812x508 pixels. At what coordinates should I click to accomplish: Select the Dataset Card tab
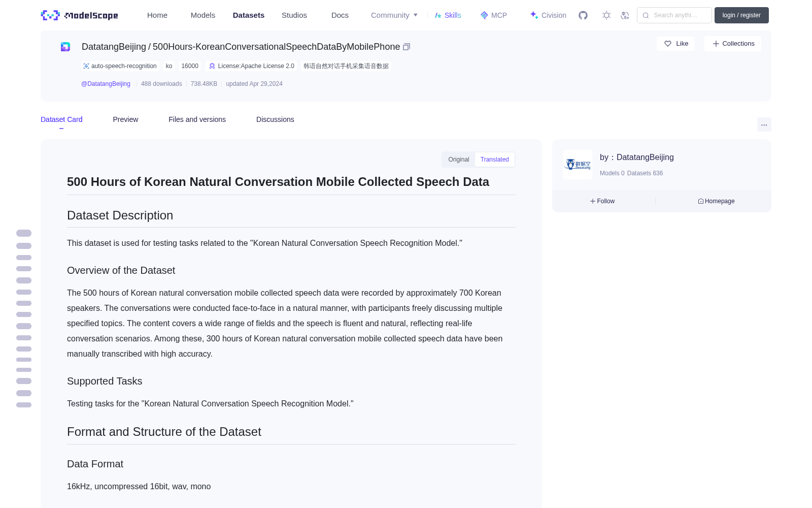pyautogui.click(x=61, y=119)
